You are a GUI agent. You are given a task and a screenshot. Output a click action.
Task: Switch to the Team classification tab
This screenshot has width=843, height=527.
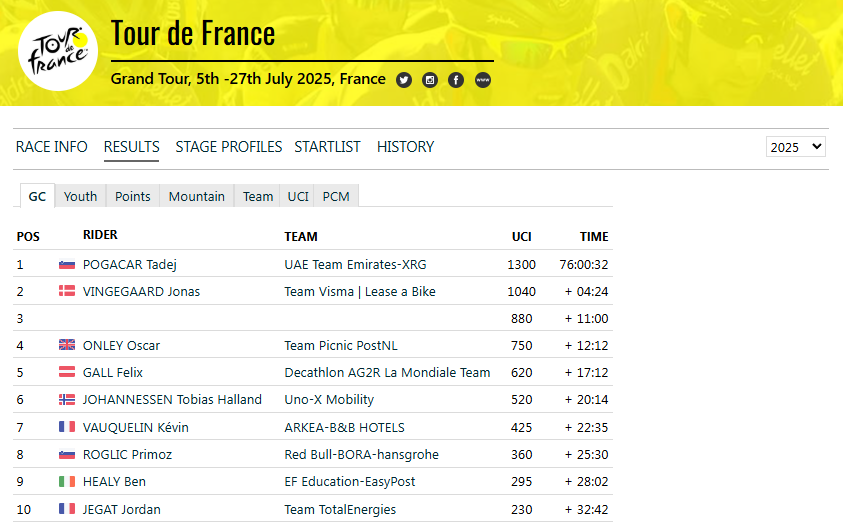pyautogui.click(x=258, y=196)
